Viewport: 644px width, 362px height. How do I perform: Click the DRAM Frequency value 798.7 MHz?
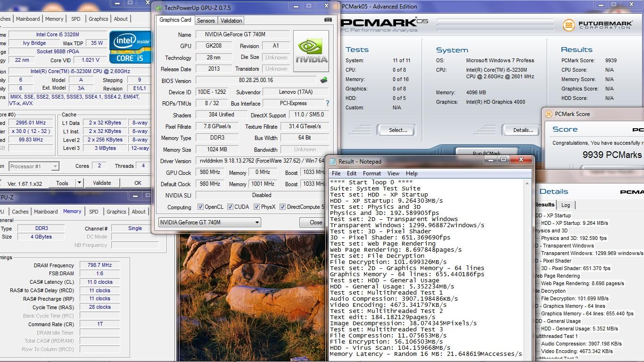click(x=99, y=265)
